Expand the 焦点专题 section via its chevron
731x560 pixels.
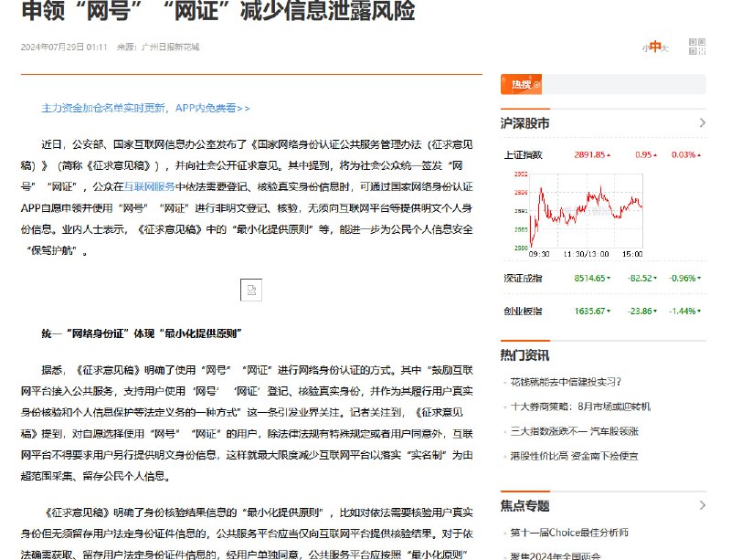pos(702,504)
